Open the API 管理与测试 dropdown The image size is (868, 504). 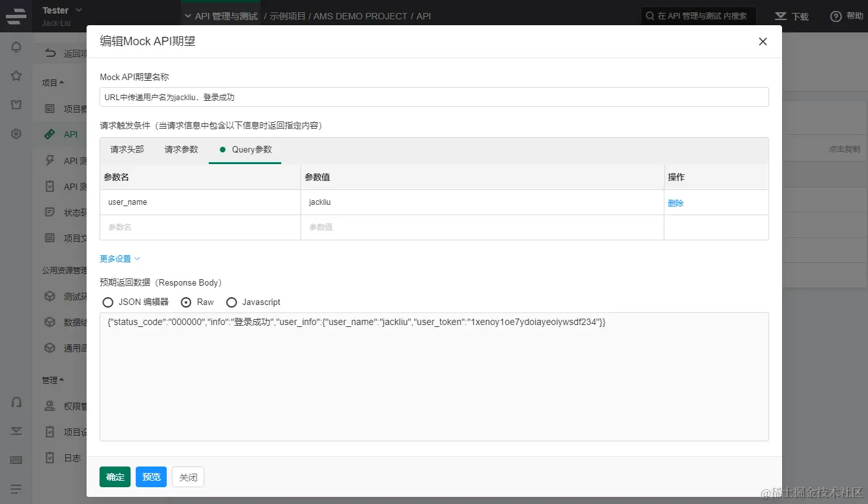pos(221,16)
